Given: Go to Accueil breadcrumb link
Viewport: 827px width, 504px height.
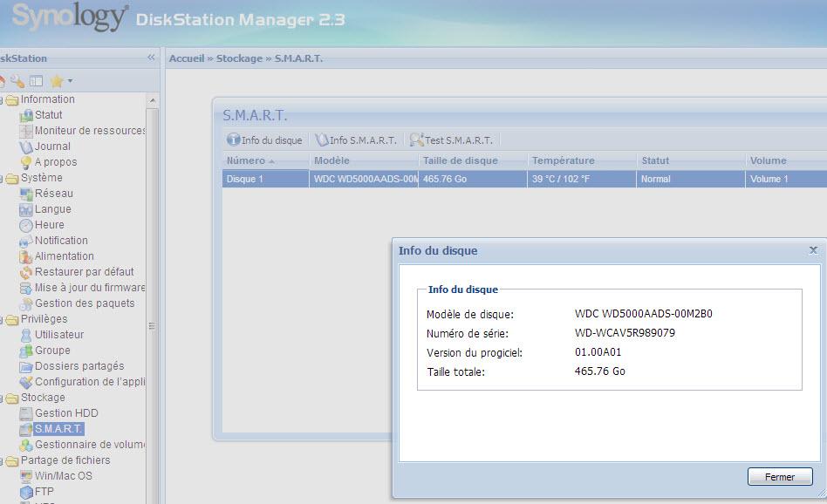Looking at the screenshot, I should click(186, 58).
